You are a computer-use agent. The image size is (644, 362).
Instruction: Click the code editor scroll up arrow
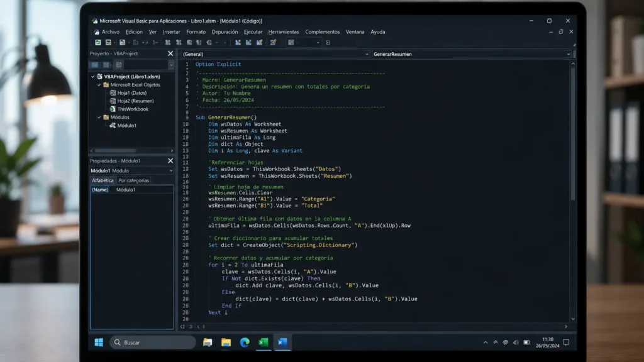tap(573, 63)
